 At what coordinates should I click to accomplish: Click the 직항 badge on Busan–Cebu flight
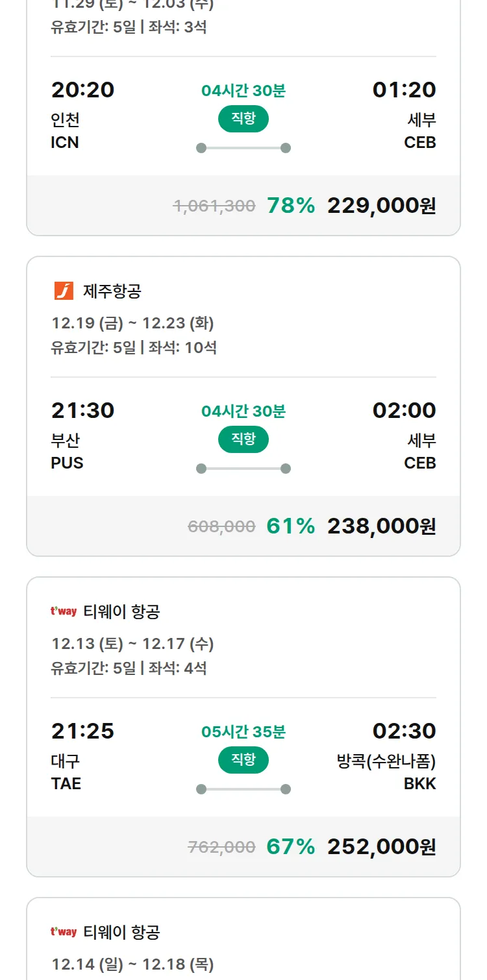(x=243, y=439)
